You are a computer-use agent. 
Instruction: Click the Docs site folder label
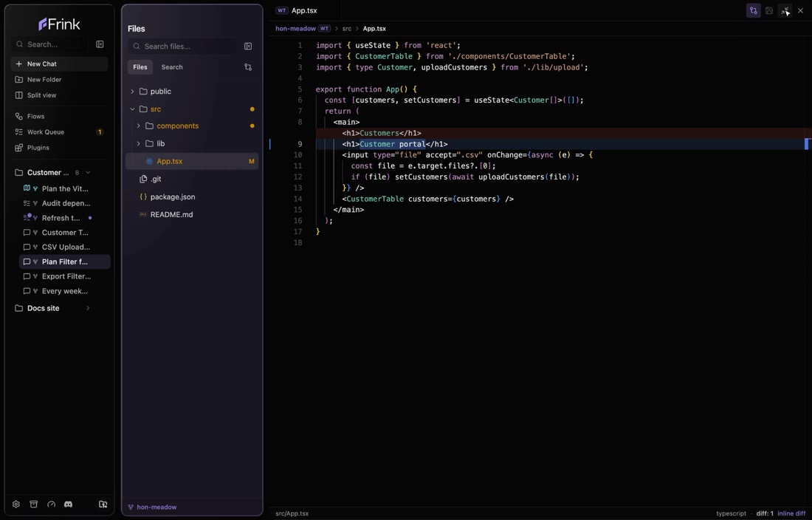coord(44,308)
